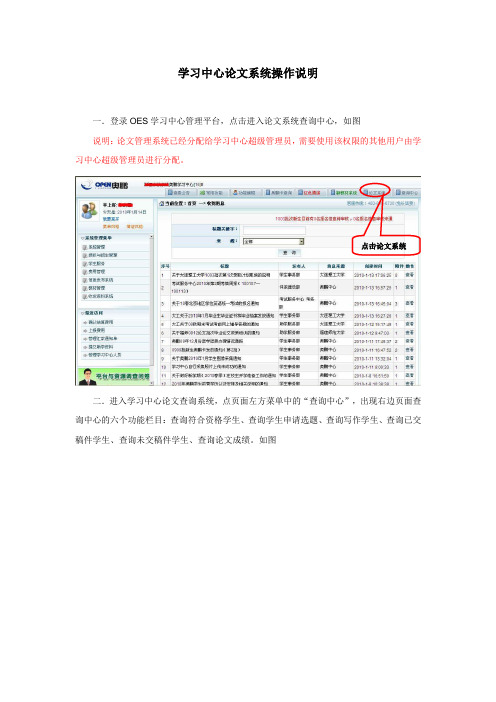Click the 查看 link in row 2
Image resolution: width=496 pixels, height=702 pixels.
coord(410,287)
